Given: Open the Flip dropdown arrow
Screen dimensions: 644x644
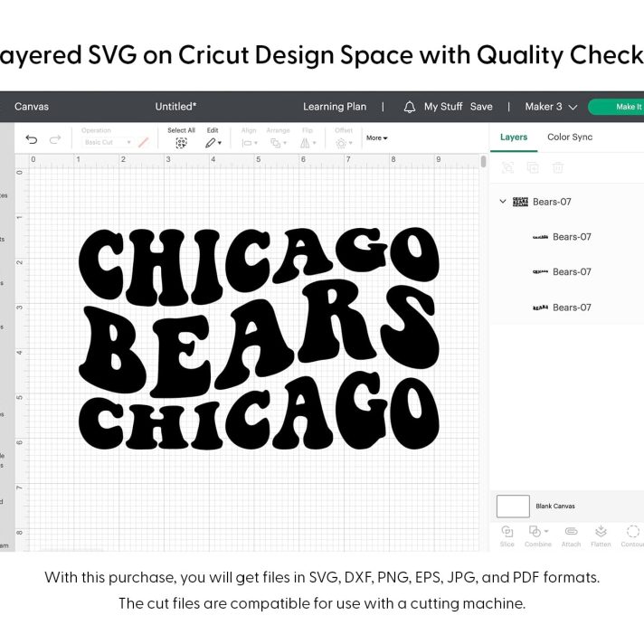Looking at the screenshot, I should coord(315,143).
